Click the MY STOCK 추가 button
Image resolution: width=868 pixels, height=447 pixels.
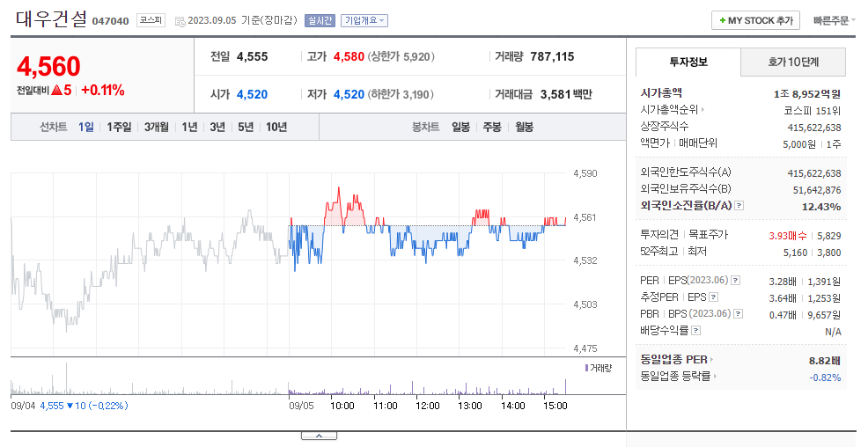pos(755,20)
